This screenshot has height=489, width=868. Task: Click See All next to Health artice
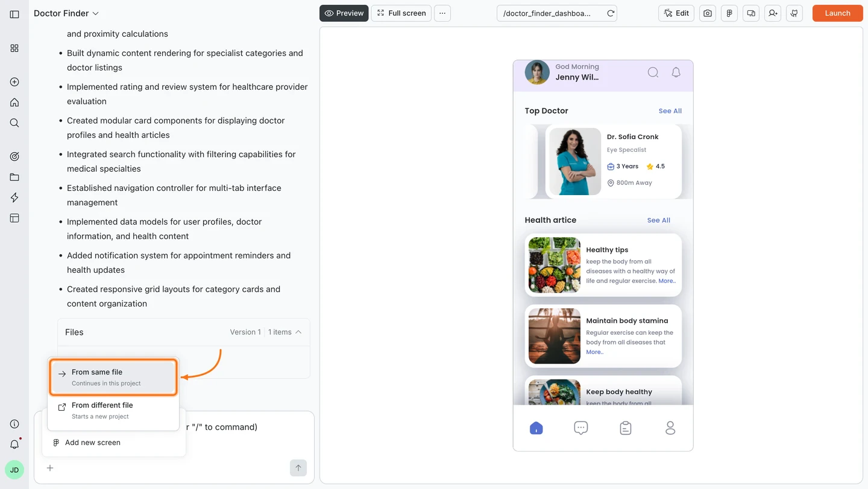658,220
